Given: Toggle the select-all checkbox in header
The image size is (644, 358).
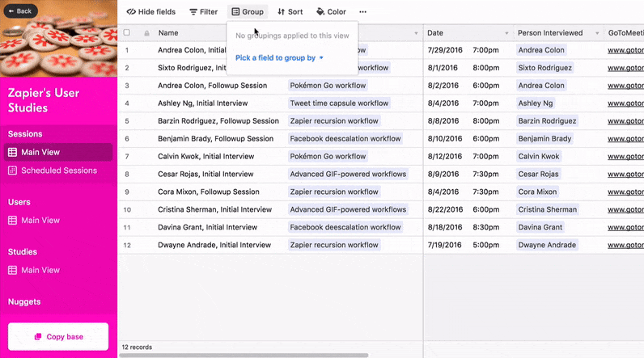Looking at the screenshot, I should [127, 32].
